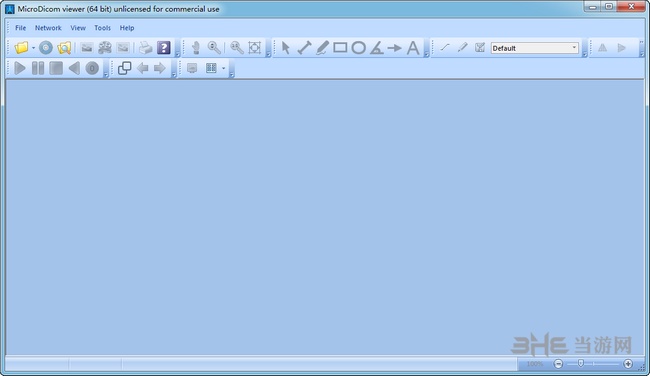Go to previous image with left arrow
This screenshot has width=650, height=376.
click(142, 68)
